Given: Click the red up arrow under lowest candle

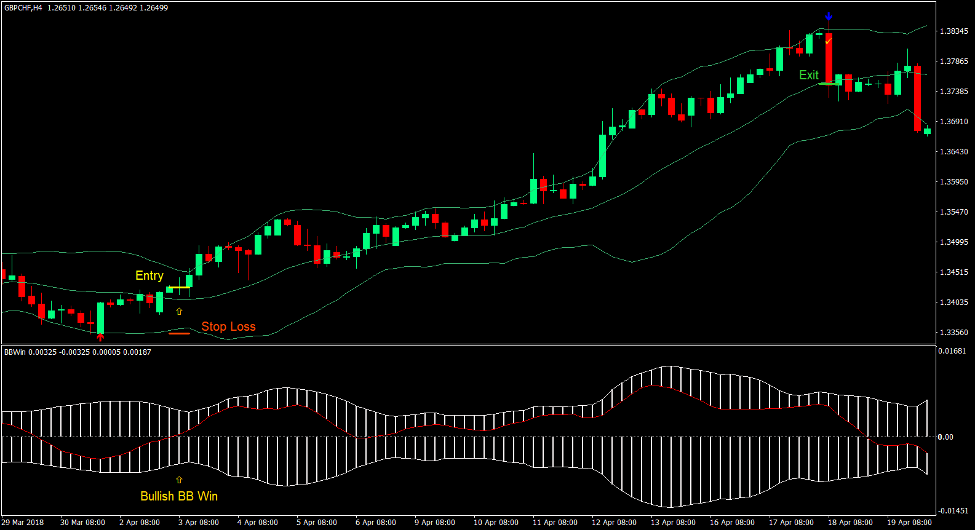Looking at the screenshot, I should point(100,337).
